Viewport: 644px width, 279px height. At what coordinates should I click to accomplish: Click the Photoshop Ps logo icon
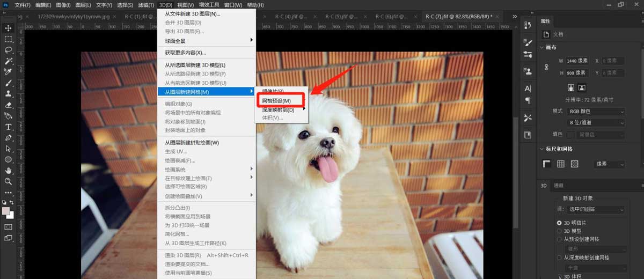click(x=5, y=5)
